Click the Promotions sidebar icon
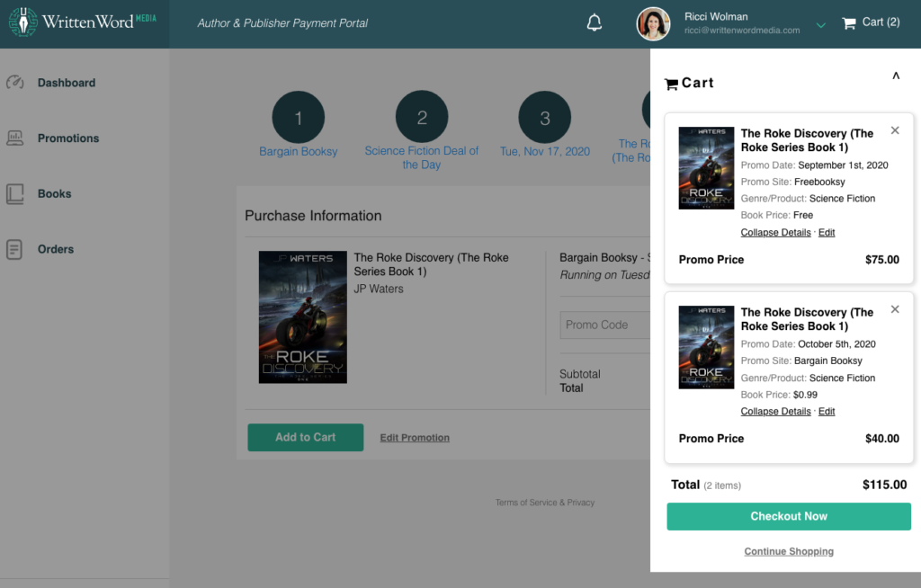This screenshot has width=921, height=588. [x=14, y=138]
